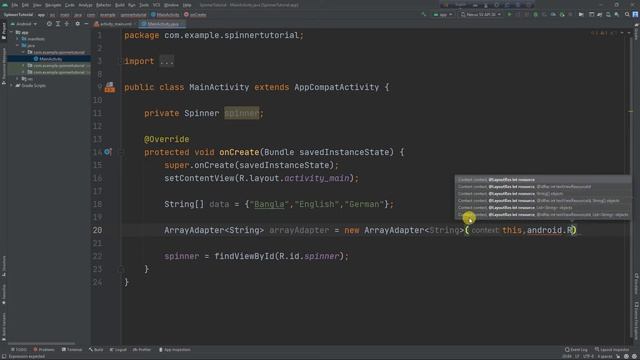The width and height of the screenshot is (640, 360).
Task: Open the Profiler tool window
Action: 142,350
